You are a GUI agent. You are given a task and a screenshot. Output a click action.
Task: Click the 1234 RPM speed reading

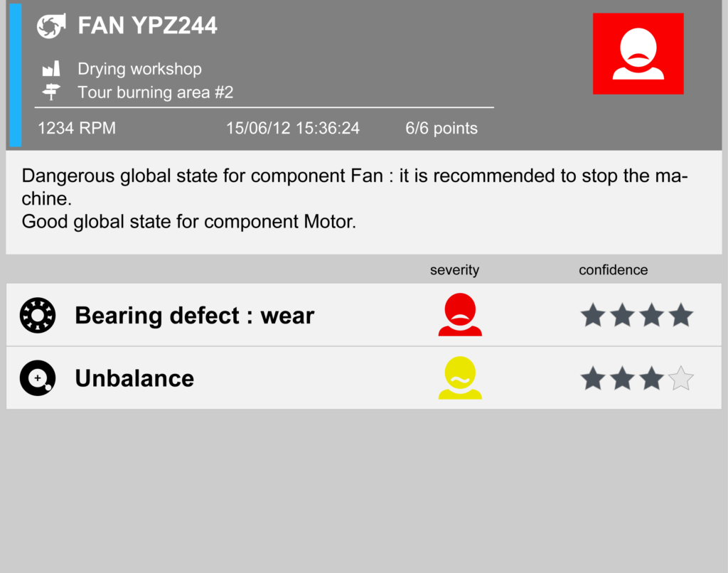pos(77,128)
